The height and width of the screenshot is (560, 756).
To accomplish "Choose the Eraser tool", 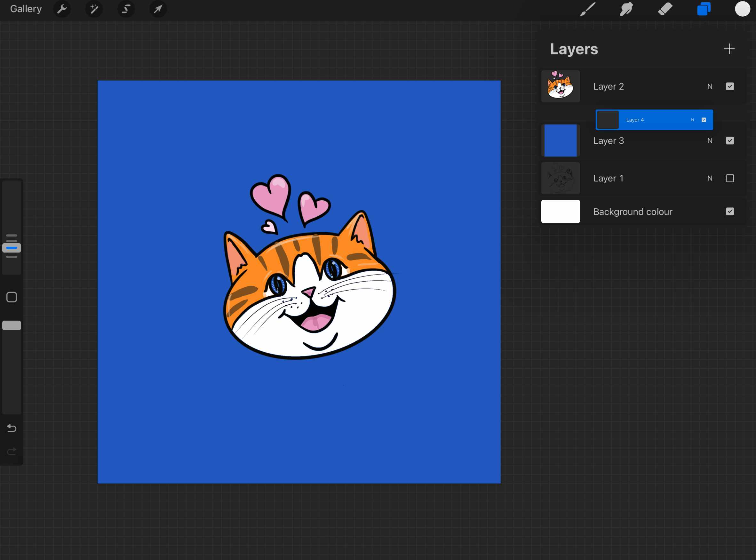I will [664, 9].
